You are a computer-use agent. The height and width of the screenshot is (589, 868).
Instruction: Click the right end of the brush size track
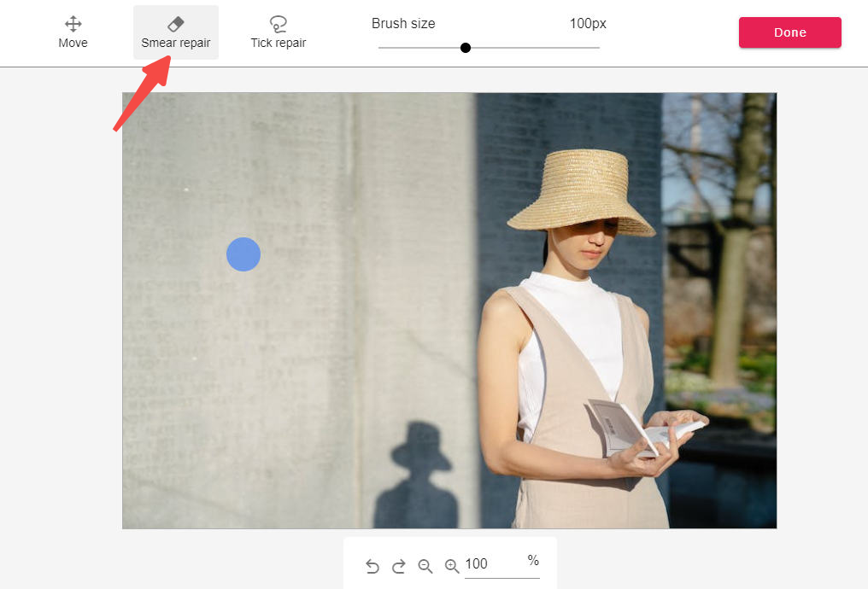[597, 48]
